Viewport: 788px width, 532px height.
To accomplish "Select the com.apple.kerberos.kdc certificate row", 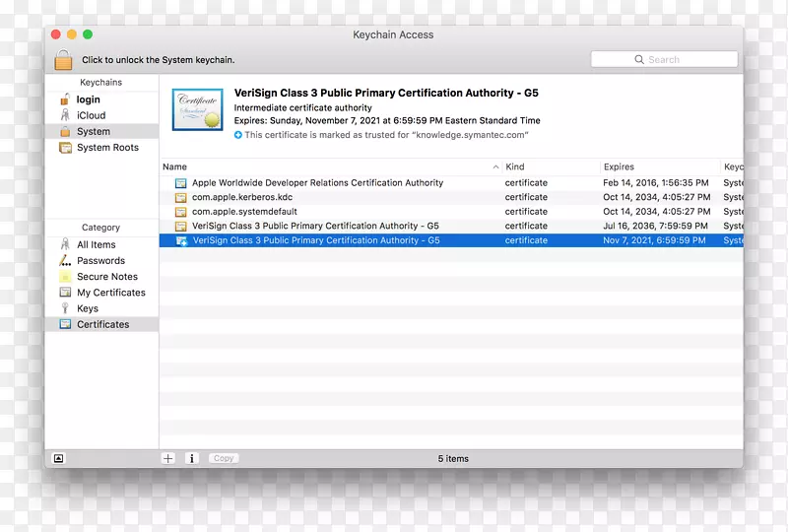I will (241, 197).
